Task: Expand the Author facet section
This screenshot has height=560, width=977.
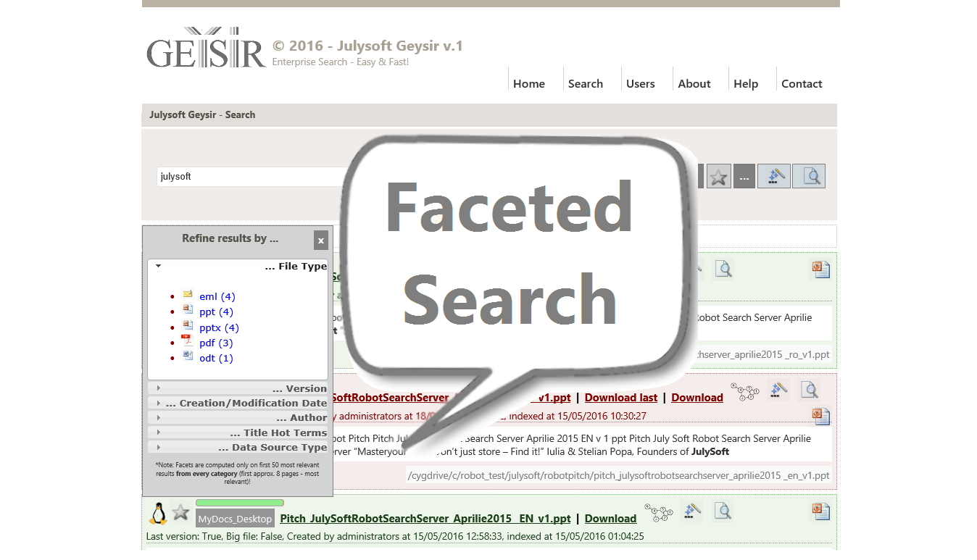Action: point(238,417)
